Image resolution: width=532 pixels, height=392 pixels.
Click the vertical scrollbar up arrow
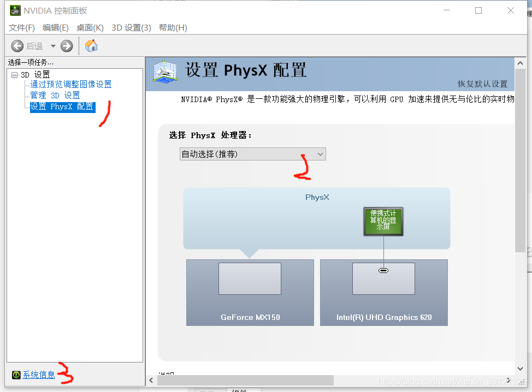tap(520, 63)
